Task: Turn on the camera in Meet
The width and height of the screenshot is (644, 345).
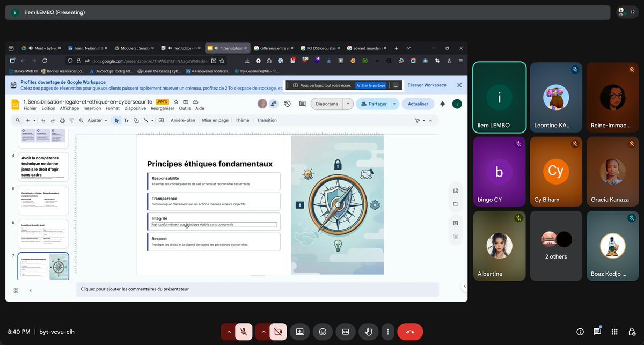Action: [278, 332]
